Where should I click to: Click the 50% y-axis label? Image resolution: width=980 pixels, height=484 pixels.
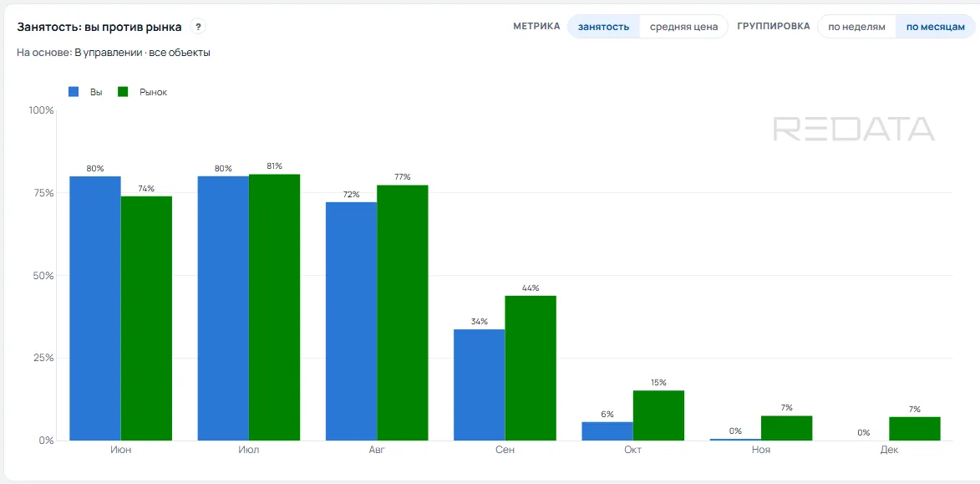43,276
